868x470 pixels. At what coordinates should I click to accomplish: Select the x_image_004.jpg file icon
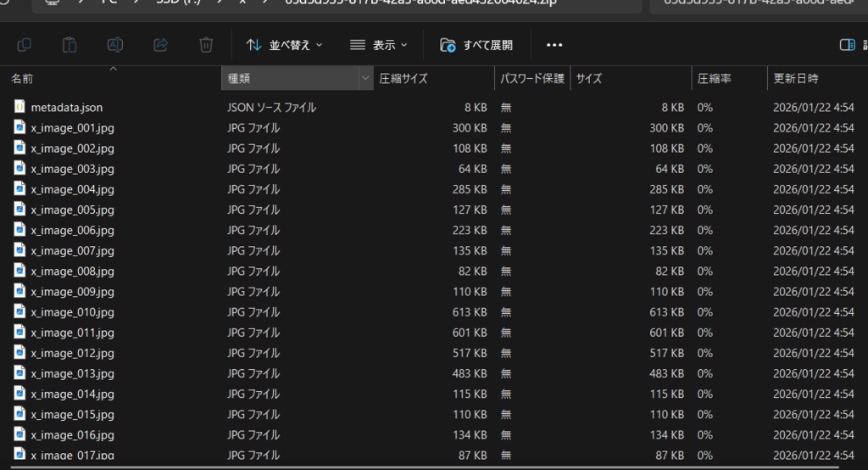(x=19, y=188)
